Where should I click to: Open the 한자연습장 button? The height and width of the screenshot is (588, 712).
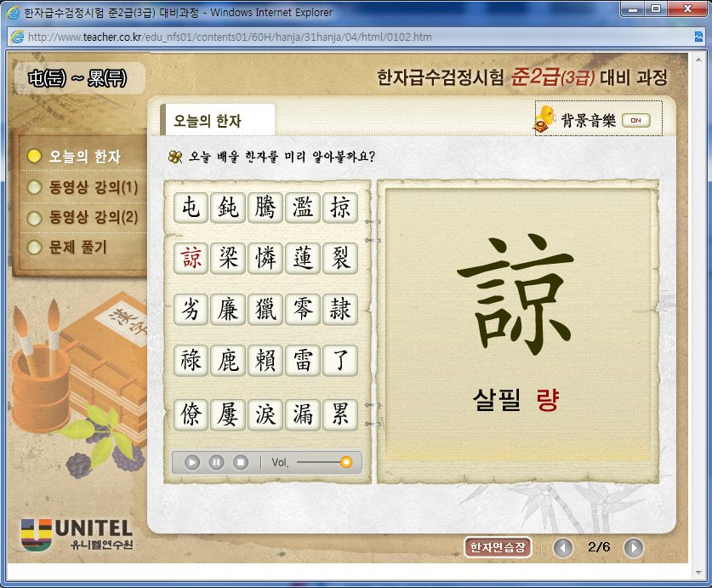(x=498, y=547)
